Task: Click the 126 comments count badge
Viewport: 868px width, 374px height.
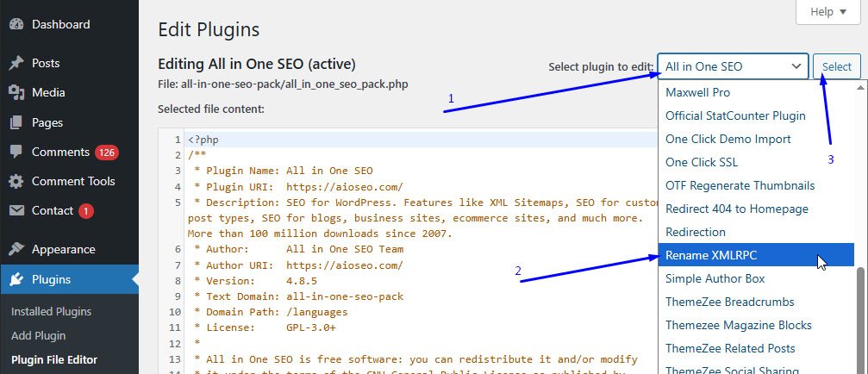Action: pos(106,153)
